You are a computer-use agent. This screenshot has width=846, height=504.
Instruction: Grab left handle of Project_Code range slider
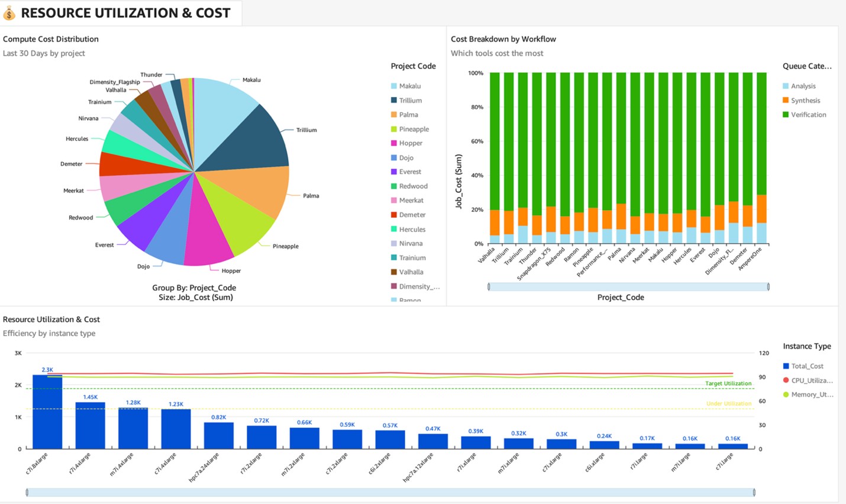[489, 287]
